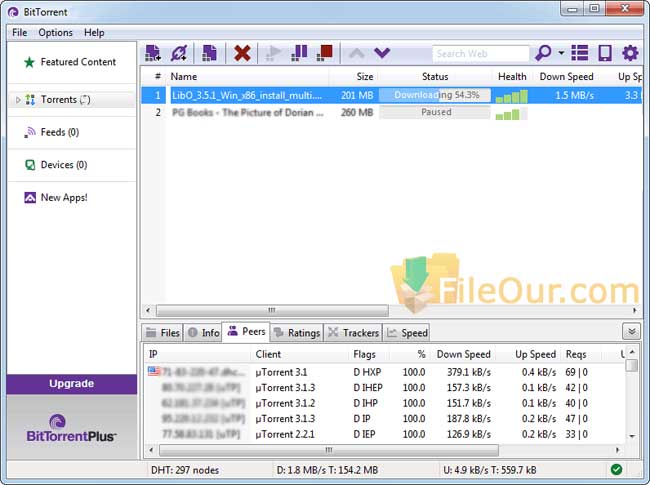Click the BitTorrentPlus logo banner
This screenshot has width=650, height=485.
pos(71,428)
